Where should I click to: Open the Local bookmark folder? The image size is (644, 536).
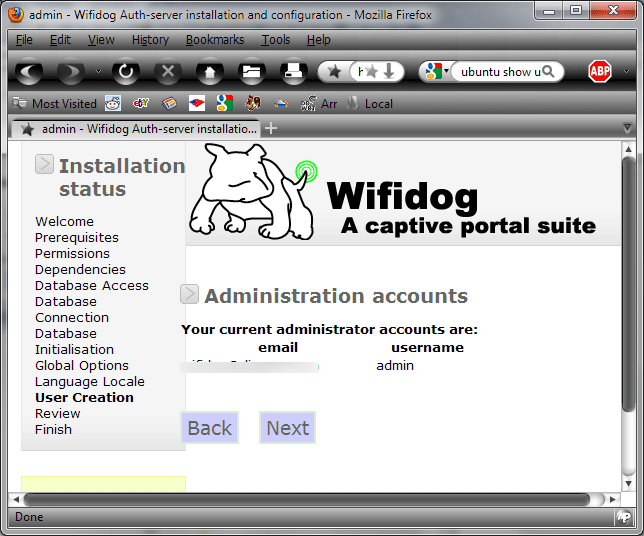(370, 104)
